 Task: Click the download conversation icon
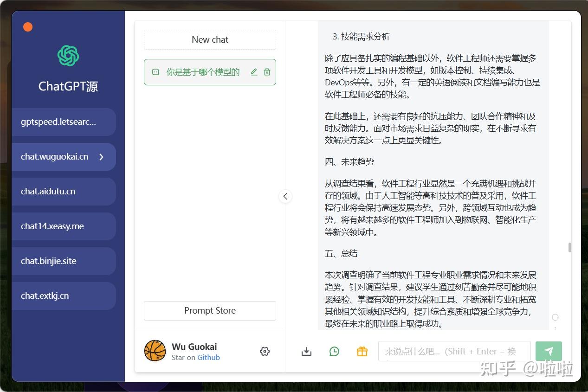point(306,351)
